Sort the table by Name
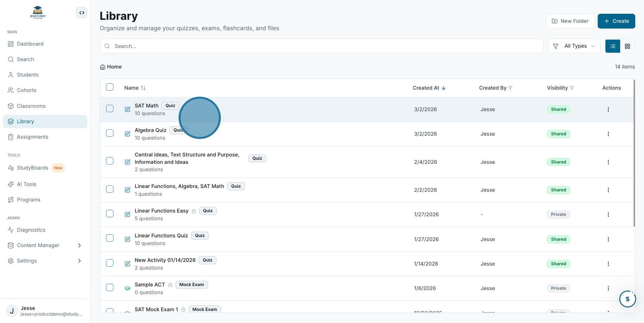The height and width of the screenshot is (323, 644). (x=135, y=88)
